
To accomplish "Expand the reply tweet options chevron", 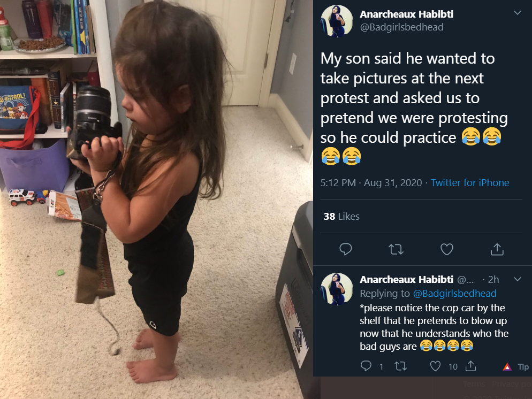I will (x=518, y=279).
